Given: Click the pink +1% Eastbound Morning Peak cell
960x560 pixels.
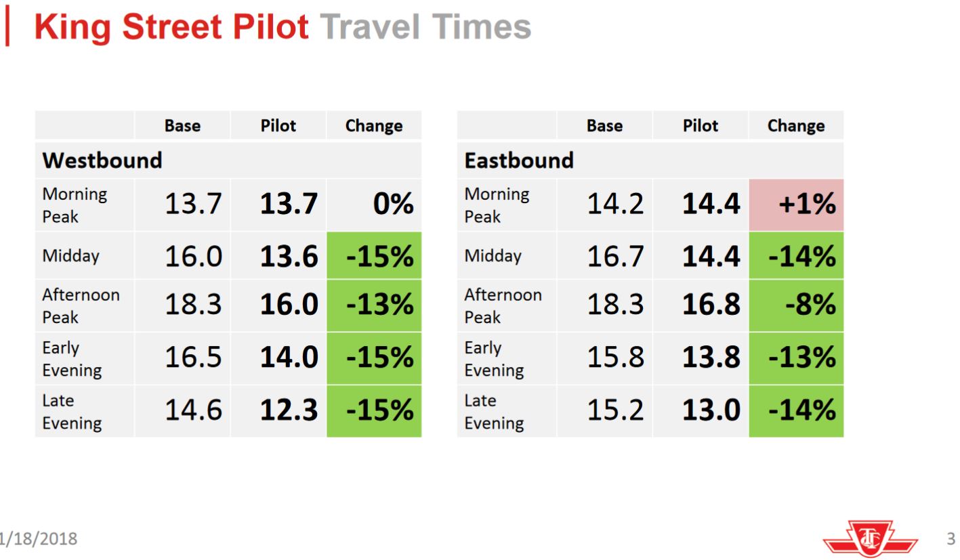Looking at the screenshot, I should 796,204.
